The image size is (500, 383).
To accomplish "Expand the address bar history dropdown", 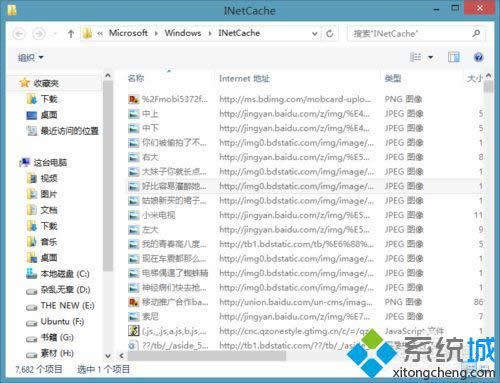I will [314, 34].
